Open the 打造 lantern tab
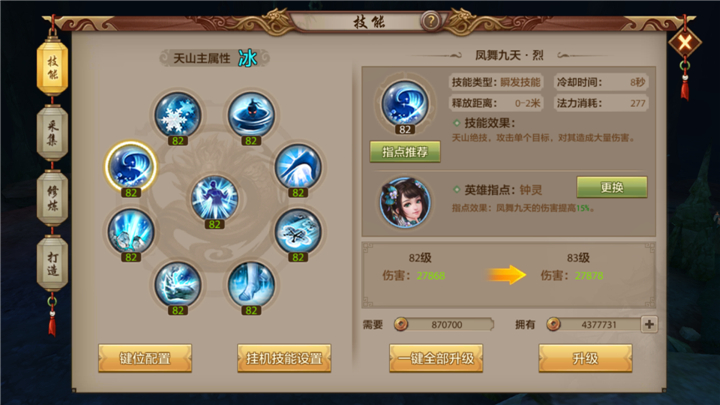 coord(52,263)
